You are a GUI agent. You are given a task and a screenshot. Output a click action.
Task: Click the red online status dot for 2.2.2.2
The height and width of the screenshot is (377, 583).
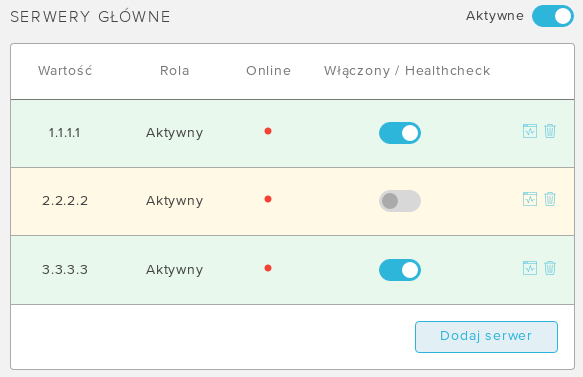(268, 199)
